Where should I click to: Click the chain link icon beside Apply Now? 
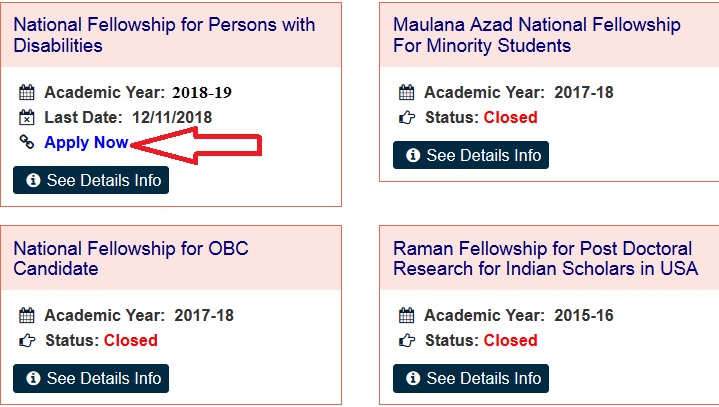(x=27, y=143)
